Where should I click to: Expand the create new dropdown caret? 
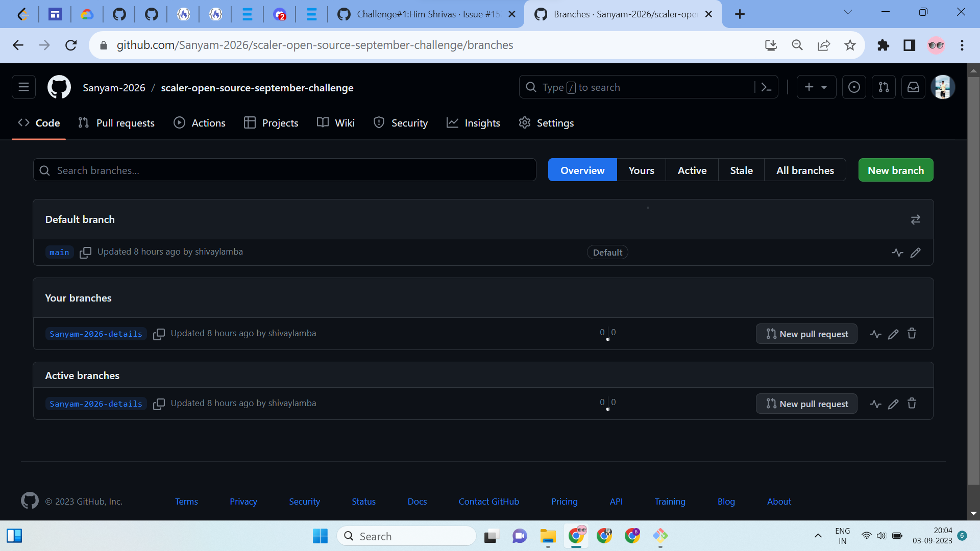pos(825,87)
